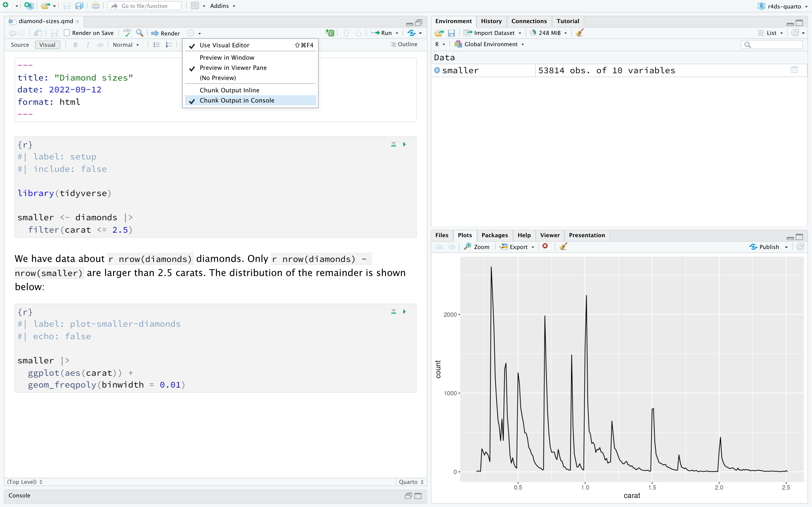Toggle Use Visual Editor mode
812x507 pixels.
tap(224, 46)
